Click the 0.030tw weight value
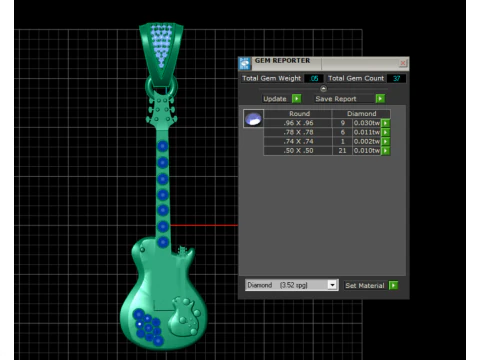 (367, 123)
